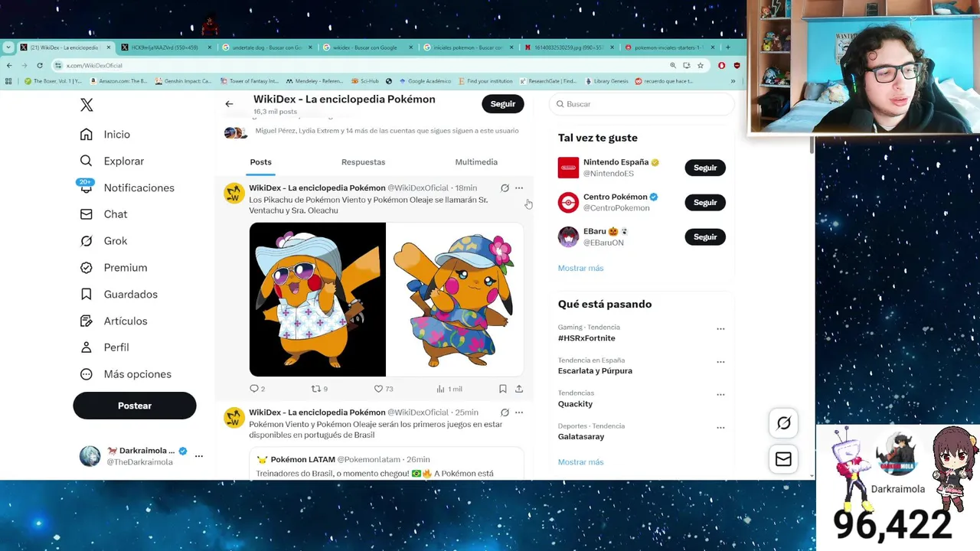
Task: Click Mostrar más under Qué está pasando
Action: [x=580, y=462]
